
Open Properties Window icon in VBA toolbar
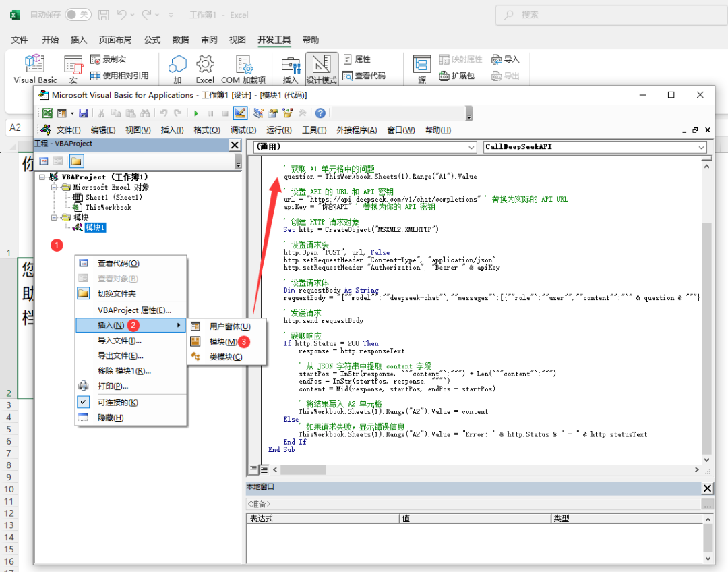273,113
